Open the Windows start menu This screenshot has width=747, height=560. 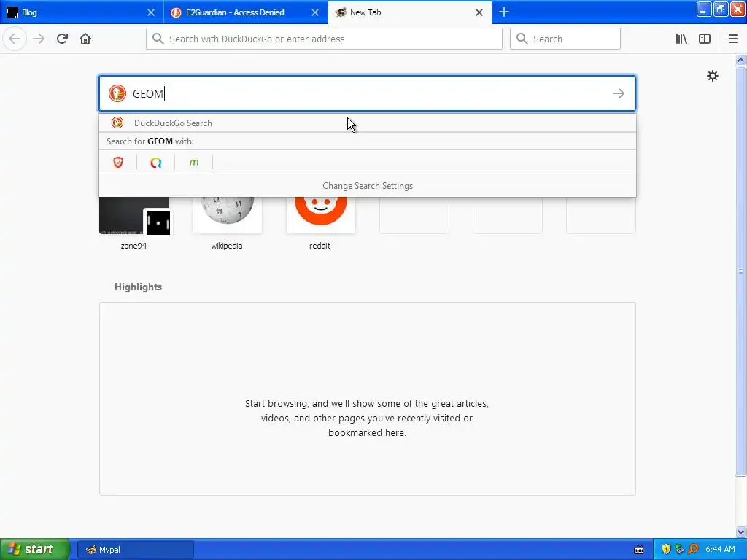click(35, 549)
